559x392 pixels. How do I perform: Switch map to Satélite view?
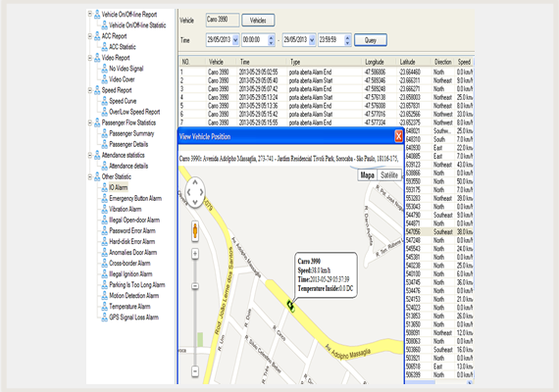click(x=389, y=175)
